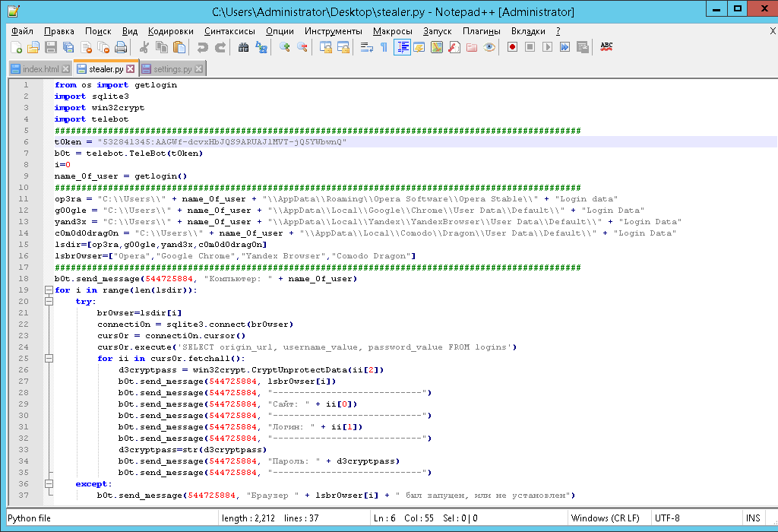Toggle synchronized horizontal scrolling

(343, 47)
